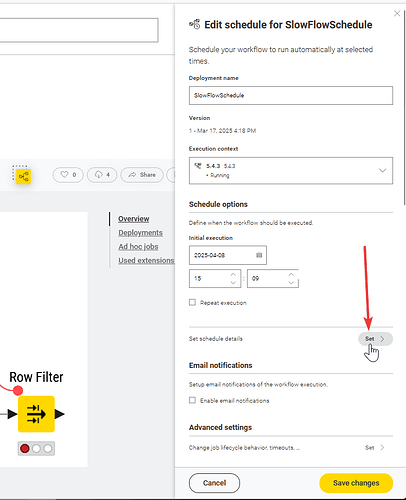
Task: Decrease the minute value with the down arrow
Action: point(291,283)
